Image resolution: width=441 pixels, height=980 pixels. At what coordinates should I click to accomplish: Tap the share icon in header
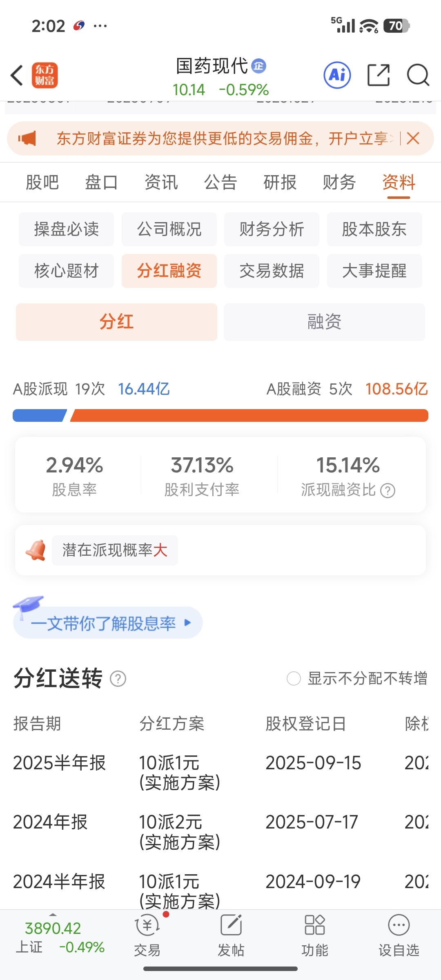[x=379, y=75]
